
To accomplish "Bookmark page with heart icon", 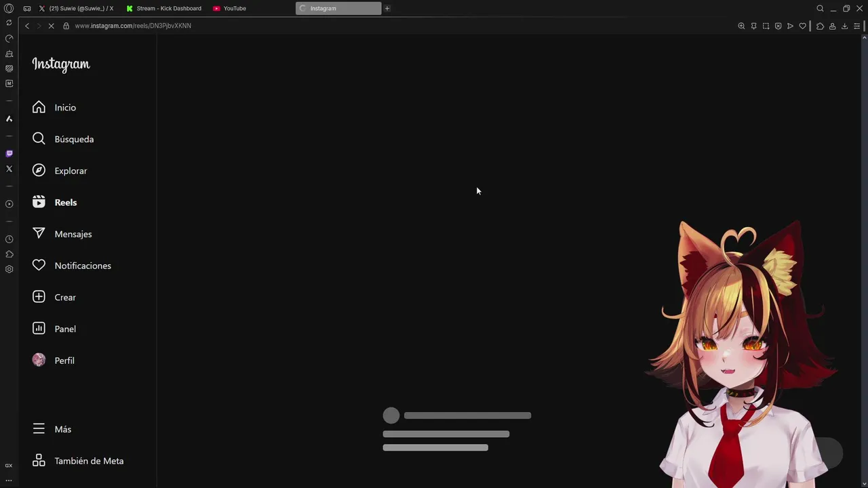I will click(802, 26).
